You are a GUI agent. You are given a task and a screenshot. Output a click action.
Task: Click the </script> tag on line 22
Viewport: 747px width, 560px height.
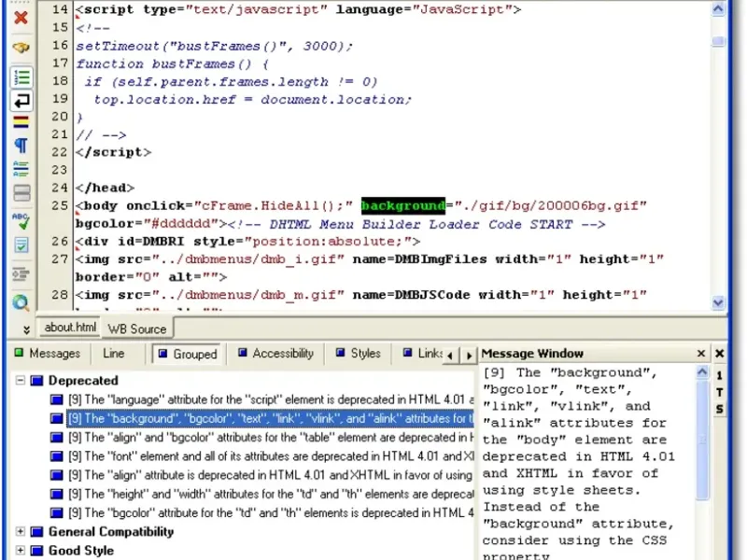[x=113, y=152]
